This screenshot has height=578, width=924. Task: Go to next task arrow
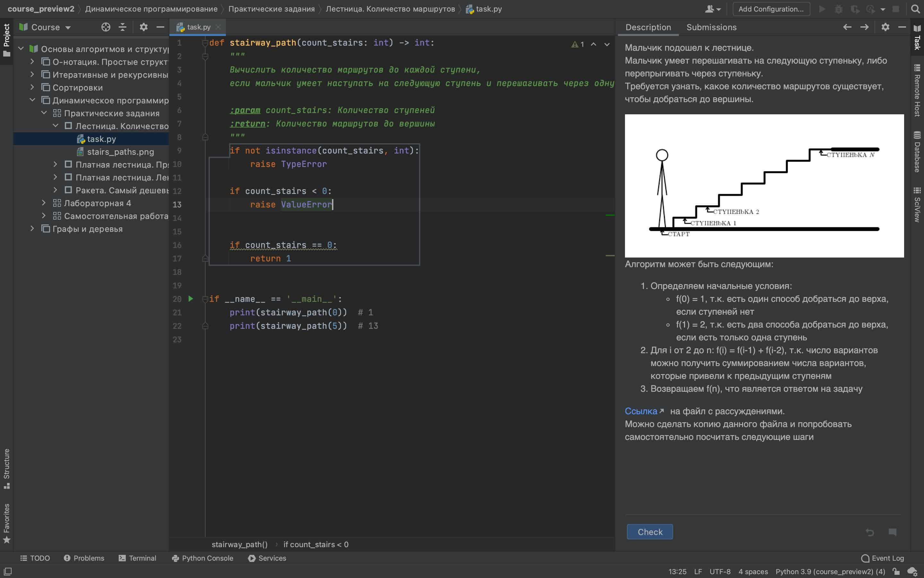click(864, 27)
